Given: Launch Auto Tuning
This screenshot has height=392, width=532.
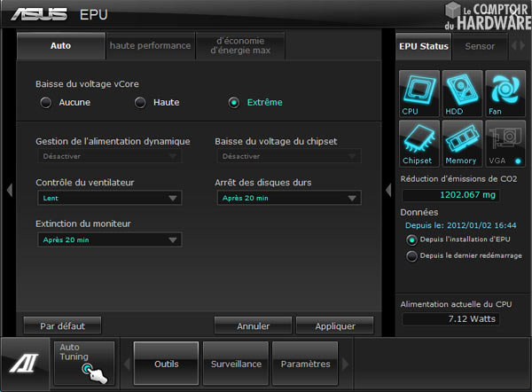Looking at the screenshot, I should [84, 364].
